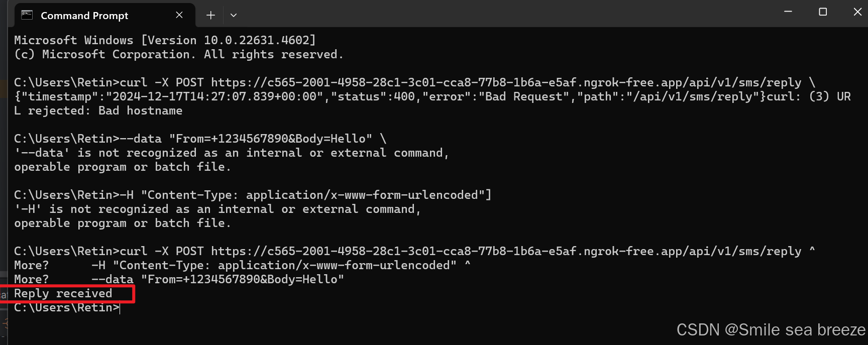Click the Microsoft Windows version banner line
The image size is (868, 345).
tap(165, 40)
